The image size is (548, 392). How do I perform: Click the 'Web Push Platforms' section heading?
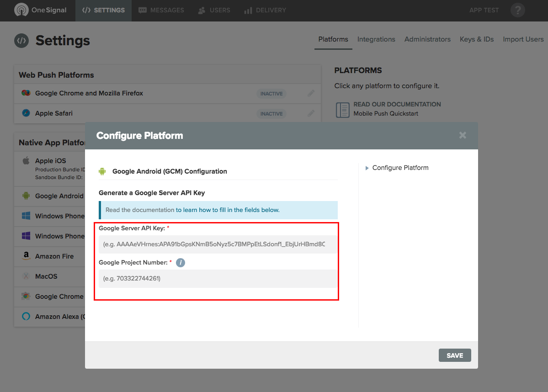pyautogui.click(x=56, y=75)
